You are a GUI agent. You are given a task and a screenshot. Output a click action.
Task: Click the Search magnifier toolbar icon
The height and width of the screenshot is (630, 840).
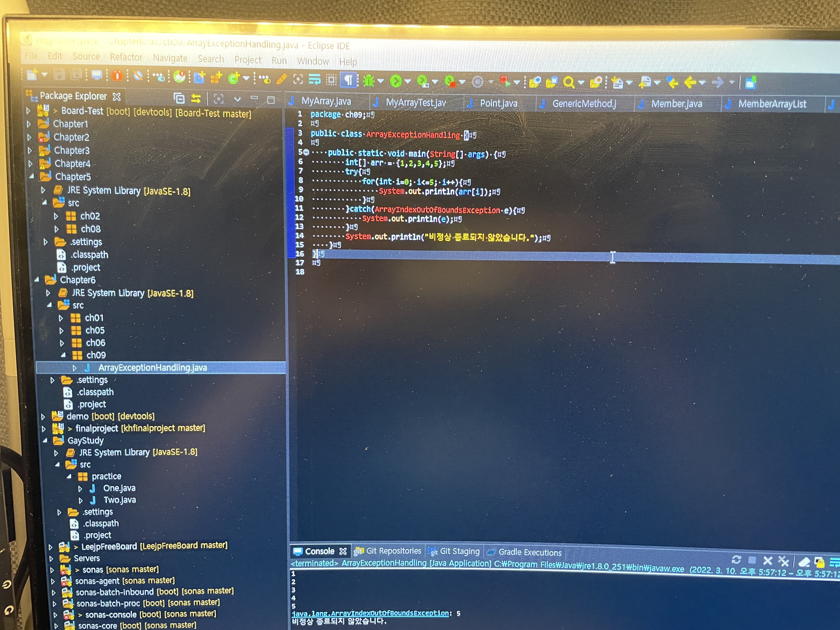click(569, 82)
